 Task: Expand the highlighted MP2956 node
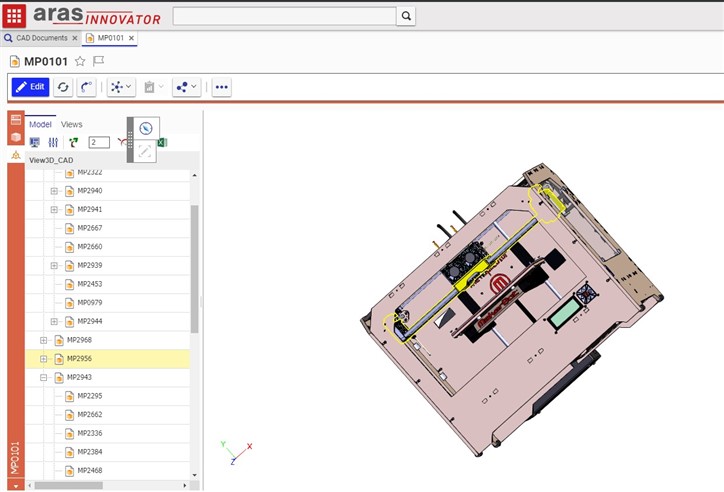tap(43, 359)
